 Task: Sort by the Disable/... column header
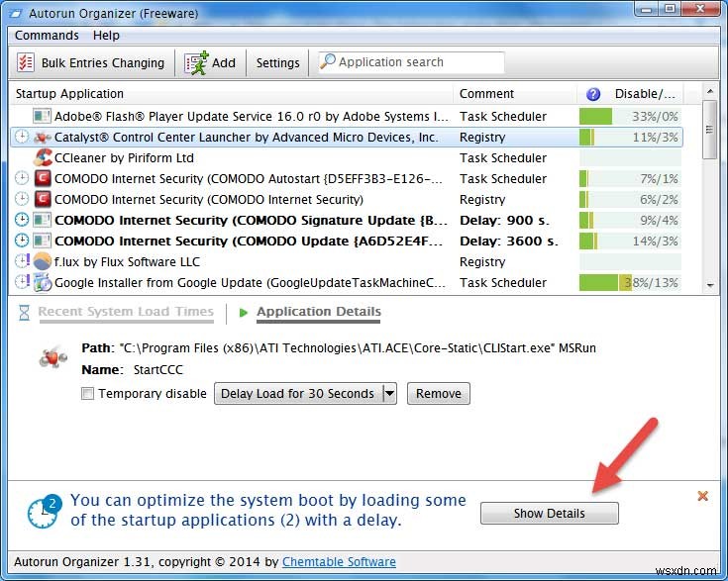[645, 94]
